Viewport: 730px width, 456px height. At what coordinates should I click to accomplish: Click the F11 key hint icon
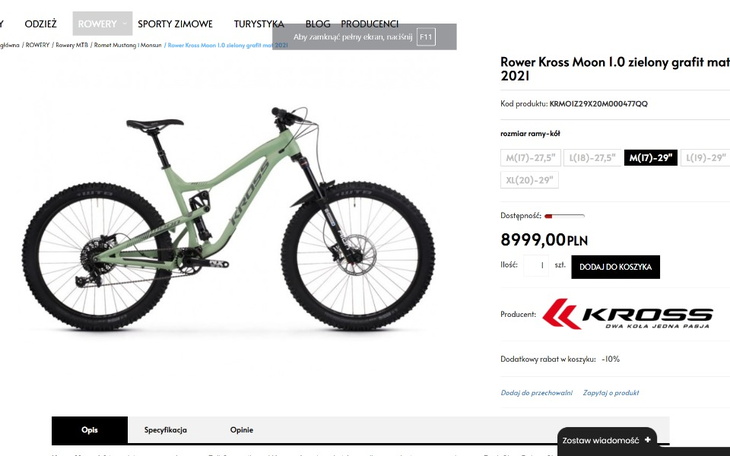(426, 37)
